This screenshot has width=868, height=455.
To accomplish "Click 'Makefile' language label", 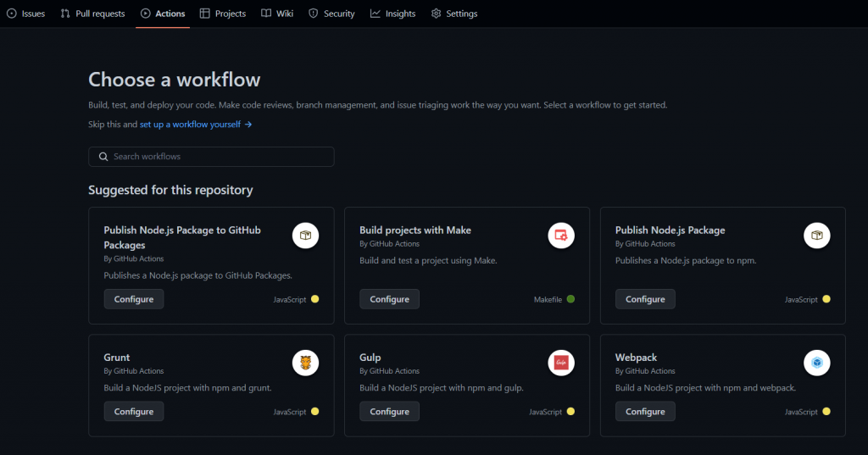I will click(548, 299).
